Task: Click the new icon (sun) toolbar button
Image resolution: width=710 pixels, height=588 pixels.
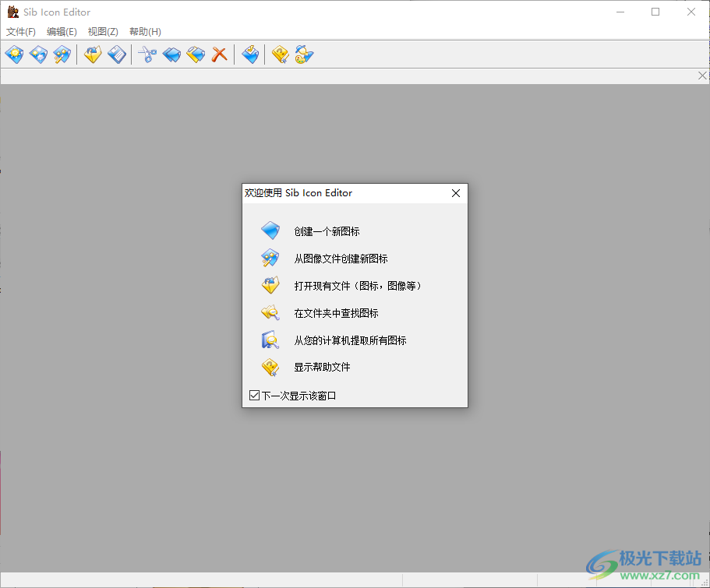Action: [x=15, y=55]
